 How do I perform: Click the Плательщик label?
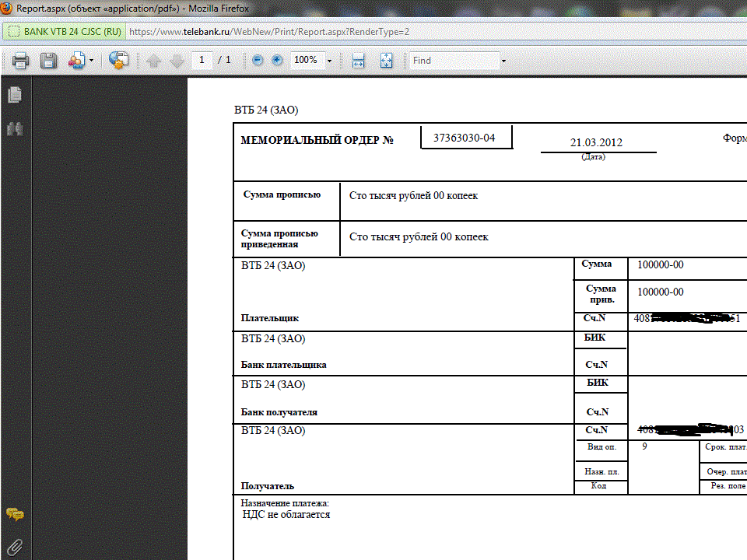[270, 318]
